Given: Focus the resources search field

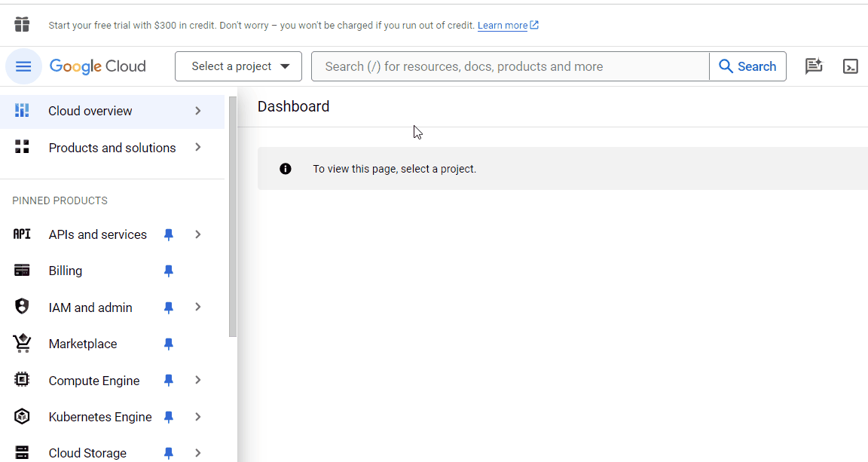Looking at the screenshot, I should (x=510, y=66).
